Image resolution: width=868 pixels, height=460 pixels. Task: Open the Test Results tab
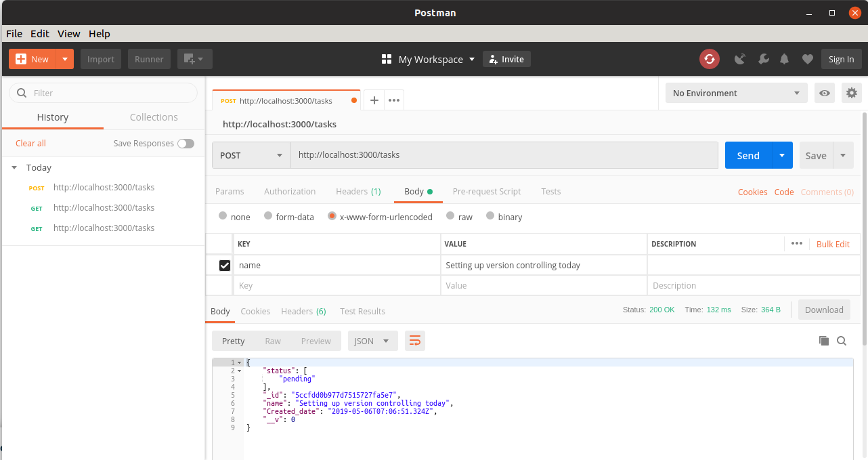pyautogui.click(x=362, y=311)
